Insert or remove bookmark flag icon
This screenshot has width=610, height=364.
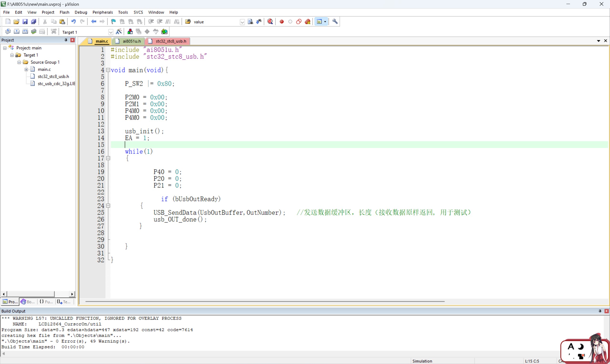pos(113,22)
